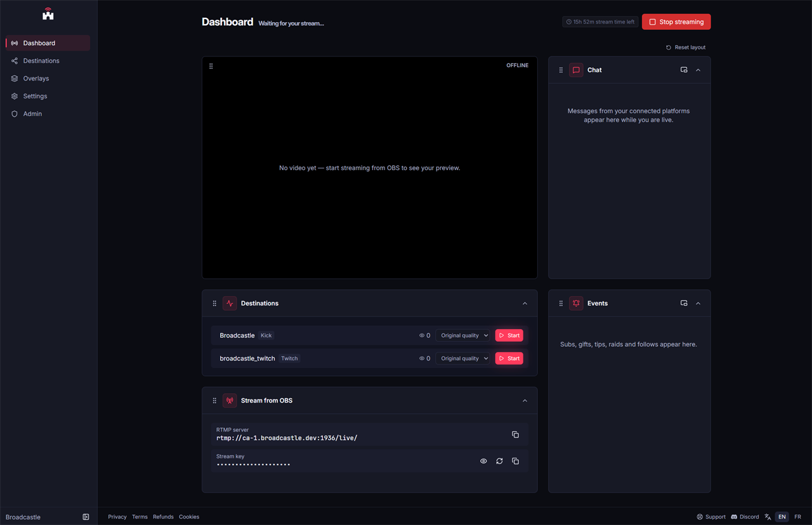This screenshot has height=525, width=812.
Task: Click the RTMP server address text
Action: pyautogui.click(x=287, y=438)
